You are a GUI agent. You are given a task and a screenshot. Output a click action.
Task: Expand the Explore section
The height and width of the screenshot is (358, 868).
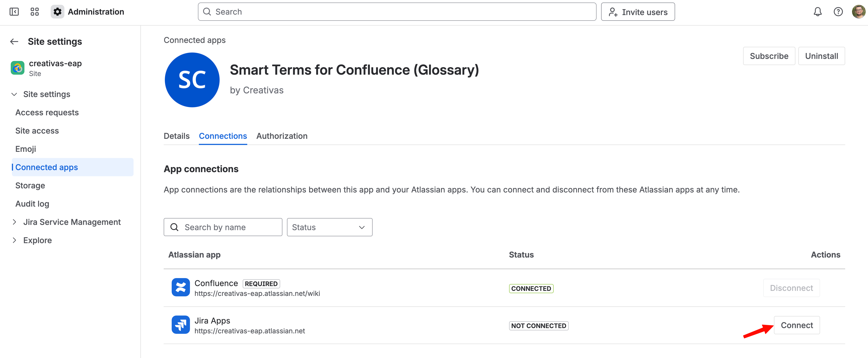pos(14,240)
